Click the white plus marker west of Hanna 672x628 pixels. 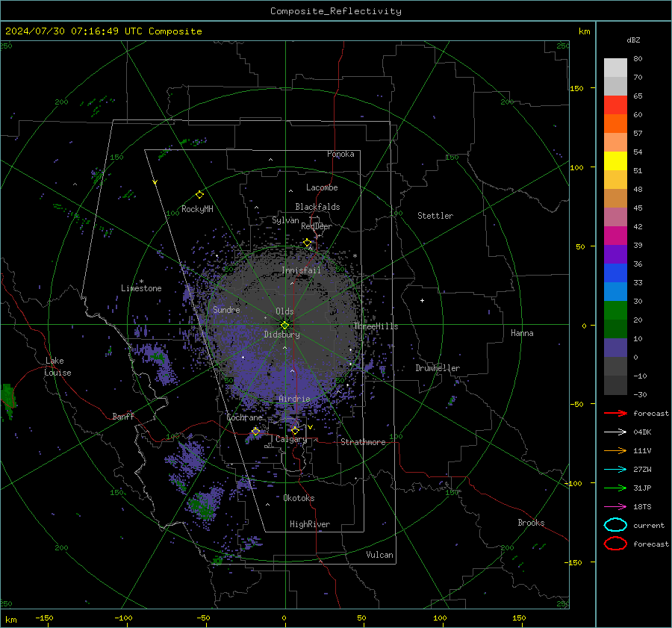[422, 300]
